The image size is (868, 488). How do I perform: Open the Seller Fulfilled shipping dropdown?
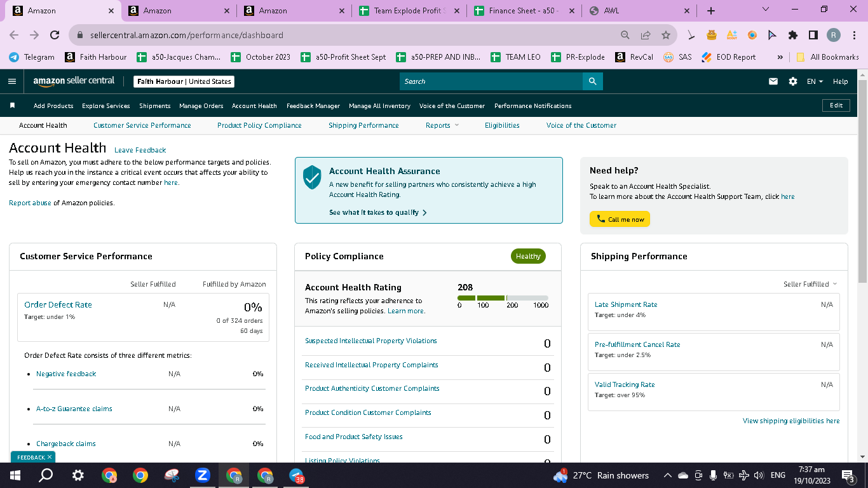pos(810,284)
